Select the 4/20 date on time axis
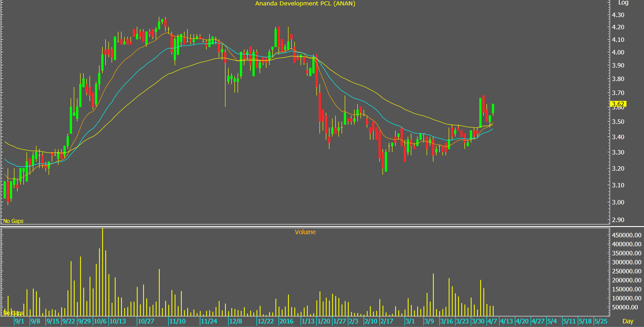 tap(522, 322)
